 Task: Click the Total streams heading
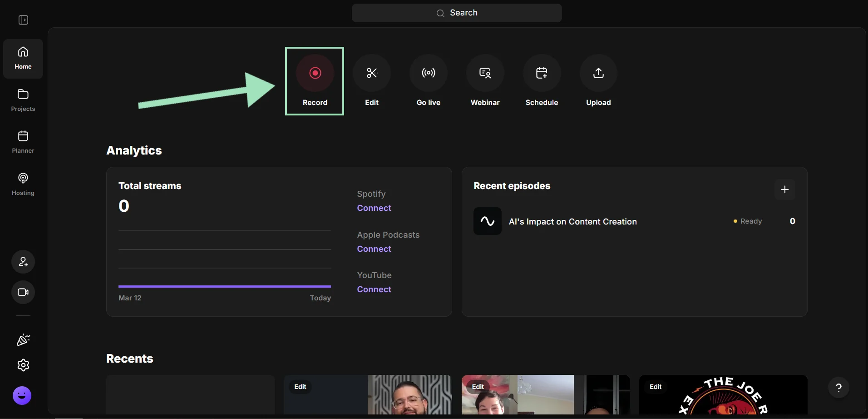(150, 186)
